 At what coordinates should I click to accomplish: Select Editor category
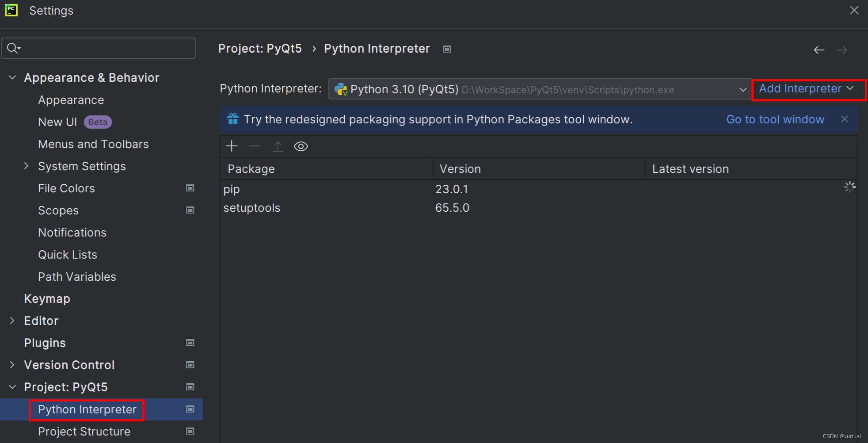coord(41,321)
